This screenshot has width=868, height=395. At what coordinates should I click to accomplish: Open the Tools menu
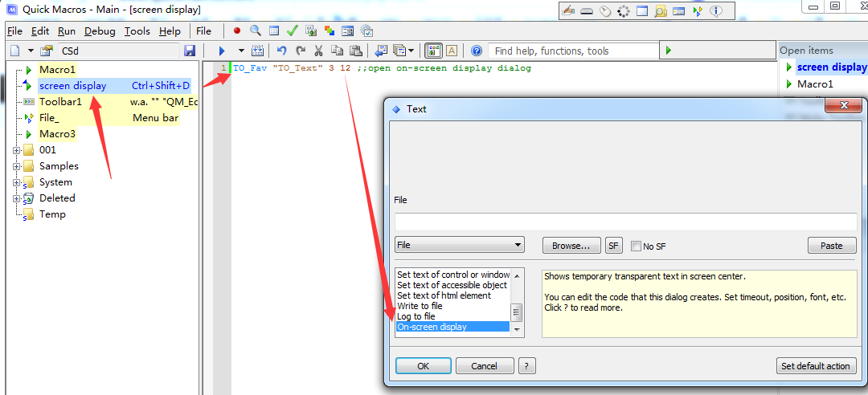click(137, 31)
